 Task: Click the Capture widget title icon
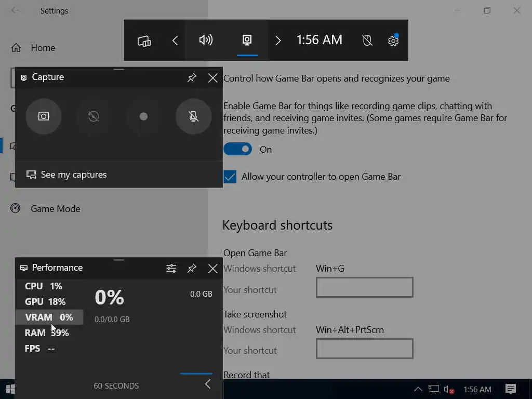24,78
